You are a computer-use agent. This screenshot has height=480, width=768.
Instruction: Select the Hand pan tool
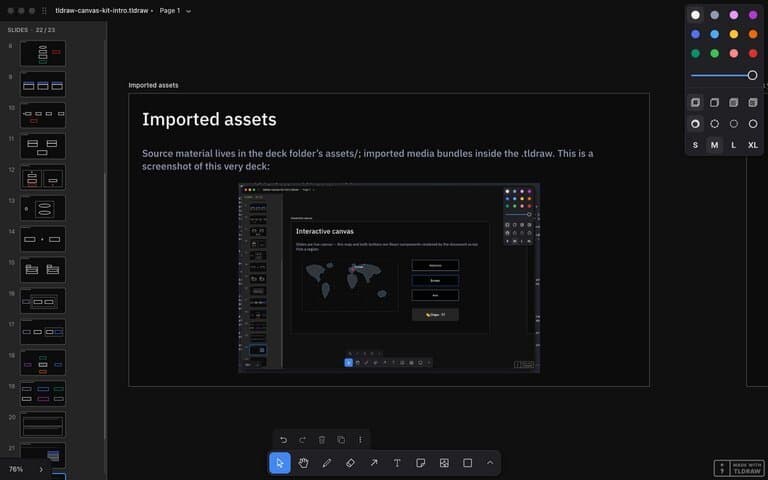tap(303, 463)
